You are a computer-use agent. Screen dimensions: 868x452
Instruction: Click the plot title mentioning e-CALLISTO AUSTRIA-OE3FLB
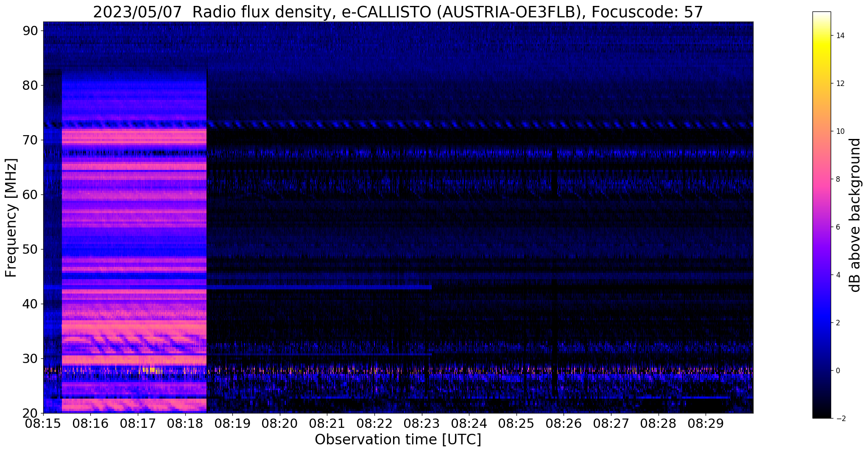398,12
